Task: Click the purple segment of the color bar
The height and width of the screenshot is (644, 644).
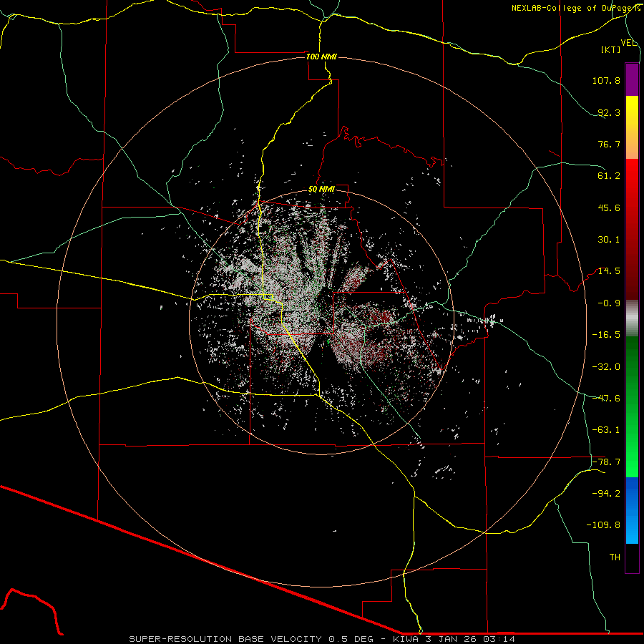Action: [632, 79]
